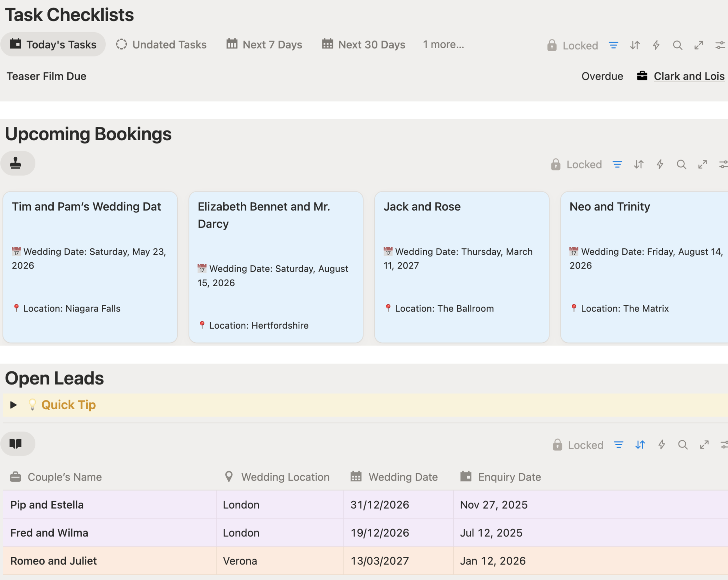Open the Jack and Rose booking card

point(422,206)
